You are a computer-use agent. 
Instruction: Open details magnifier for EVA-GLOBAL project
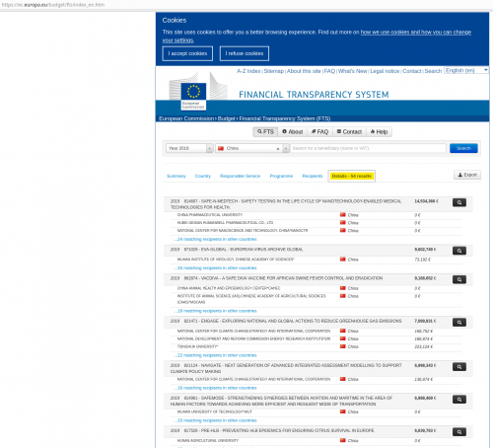click(x=459, y=251)
